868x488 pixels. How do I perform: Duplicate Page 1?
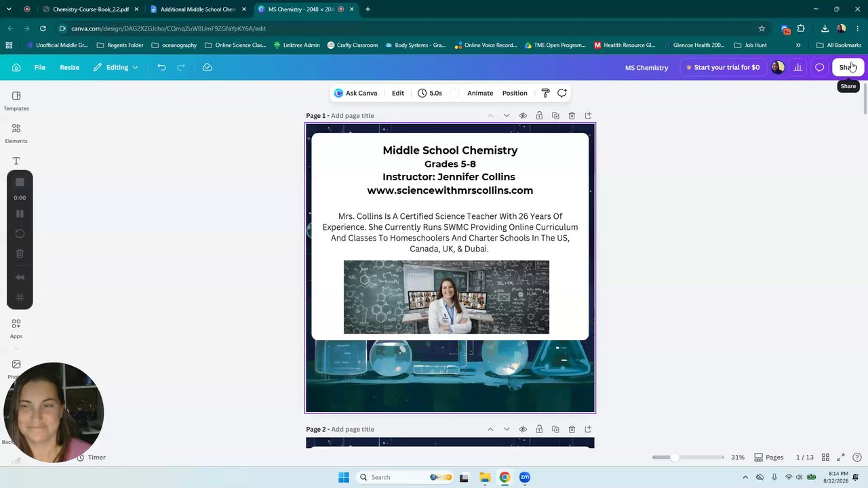(x=555, y=116)
